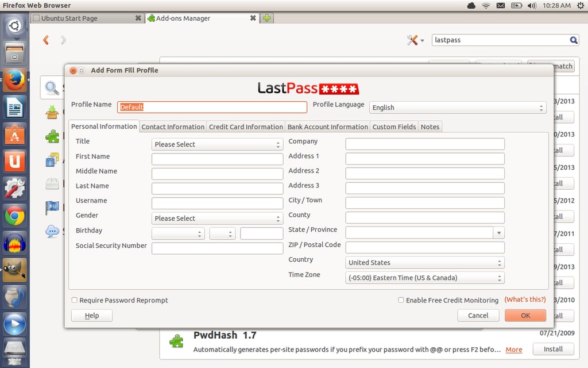This screenshot has height=368, width=588.
Task: Close the Ubuntu Start Page tab
Action: (138, 18)
